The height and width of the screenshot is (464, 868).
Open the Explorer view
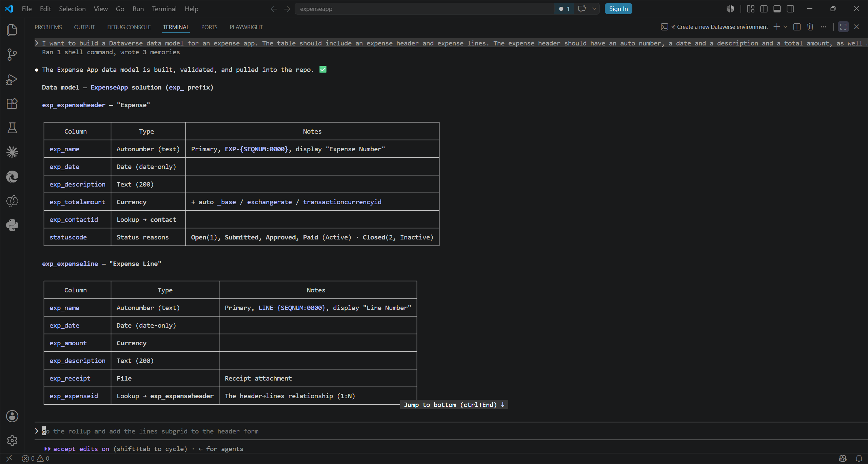[12, 30]
